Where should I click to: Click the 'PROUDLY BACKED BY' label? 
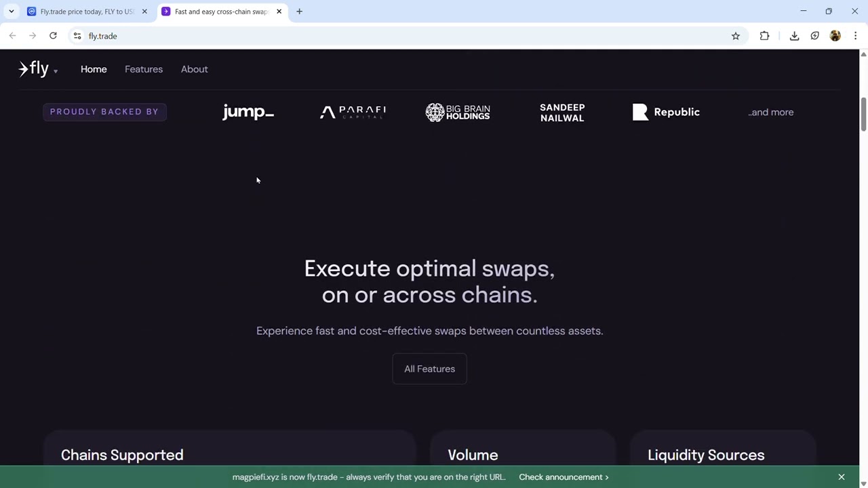[104, 112]
